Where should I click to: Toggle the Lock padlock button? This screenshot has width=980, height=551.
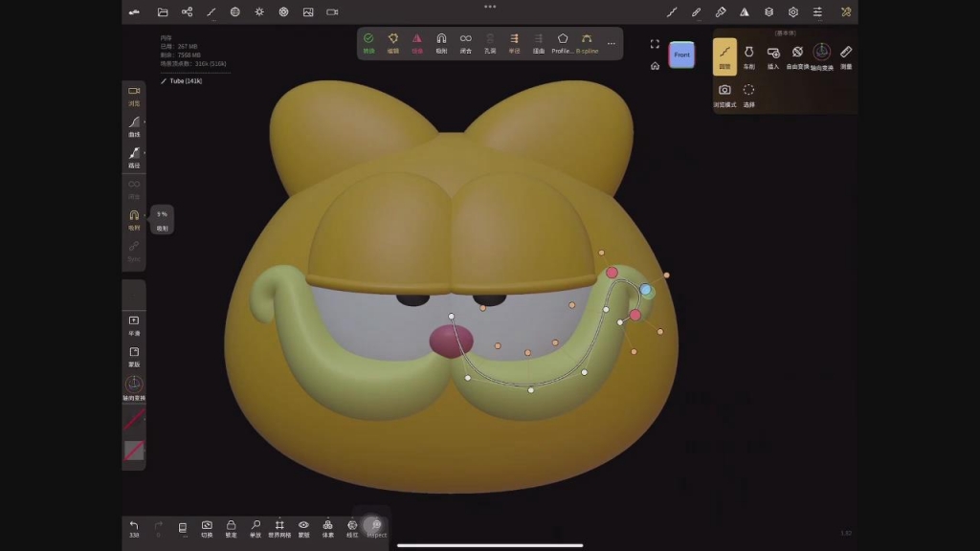[x=232, y=528]
